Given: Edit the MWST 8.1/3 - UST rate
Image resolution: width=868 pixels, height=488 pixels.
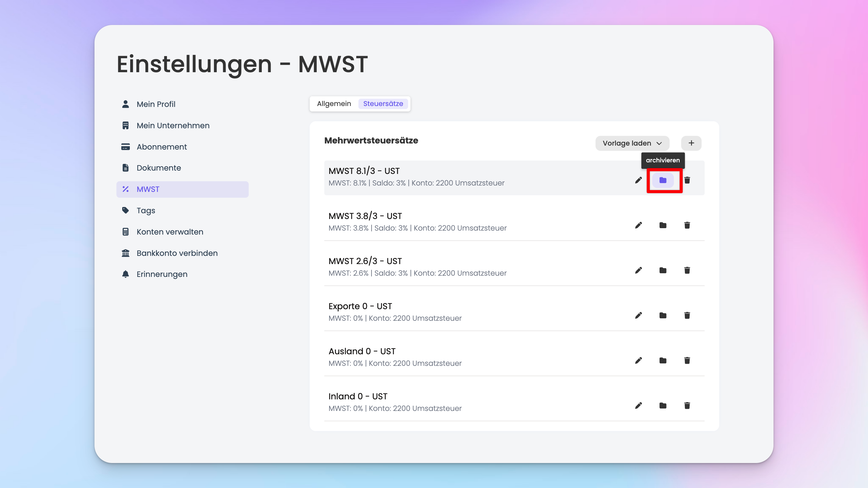Looking at the screenshot, I should [638, 180].
